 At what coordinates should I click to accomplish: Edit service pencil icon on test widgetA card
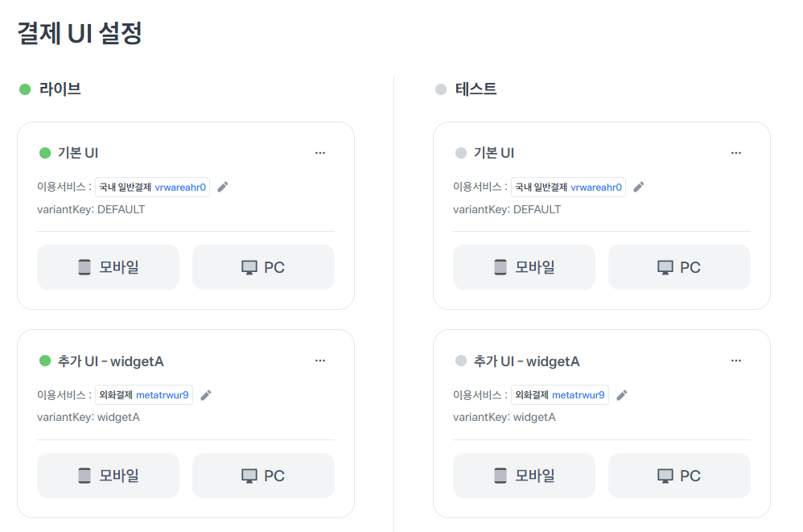[622, 395]
